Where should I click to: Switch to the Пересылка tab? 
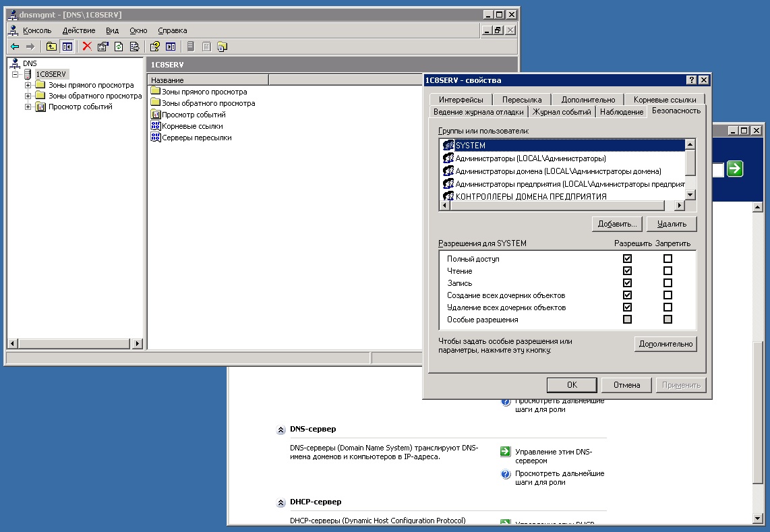(x=521, y=99)
